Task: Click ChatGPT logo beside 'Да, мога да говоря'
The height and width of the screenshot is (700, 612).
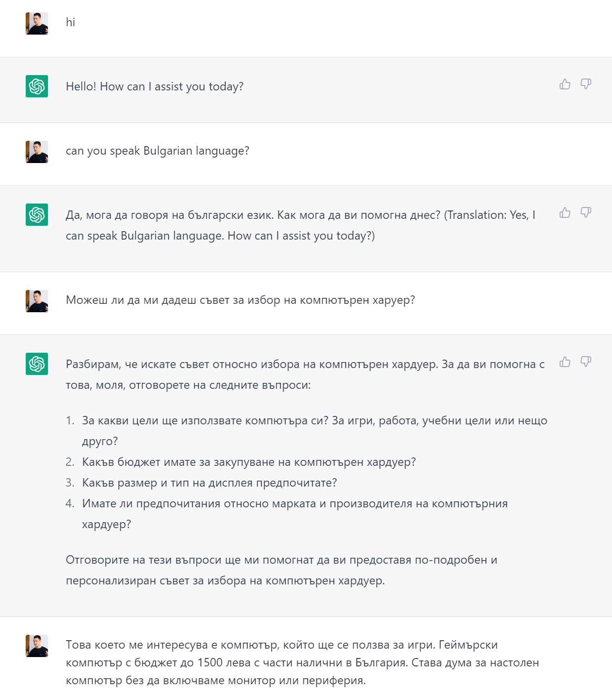Action: (37, 215)
